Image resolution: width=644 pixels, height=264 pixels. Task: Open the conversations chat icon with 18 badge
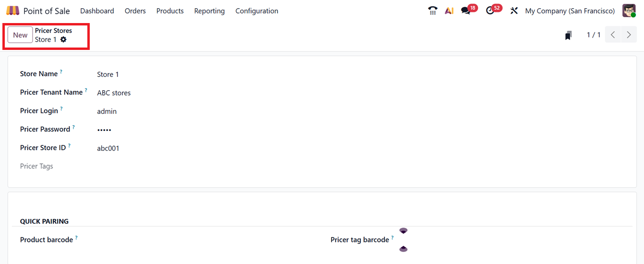click(x=465, y=11)
